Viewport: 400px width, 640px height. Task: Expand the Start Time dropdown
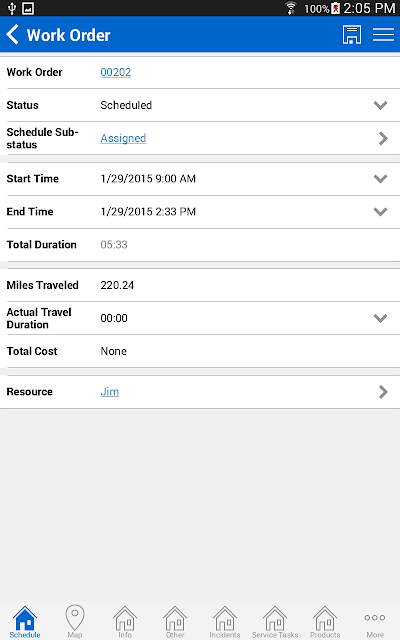(380, 179)
